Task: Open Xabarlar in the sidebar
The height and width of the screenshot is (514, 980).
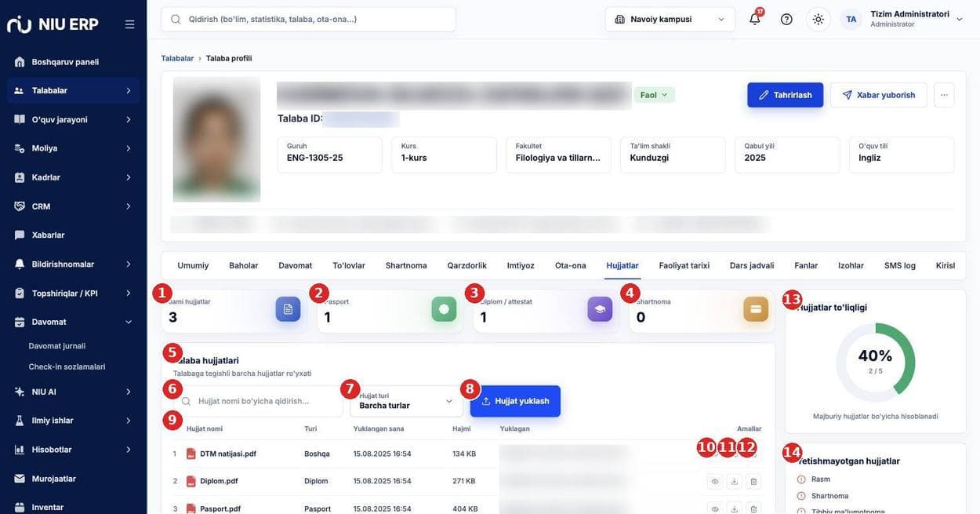Action: coord(74,235)
